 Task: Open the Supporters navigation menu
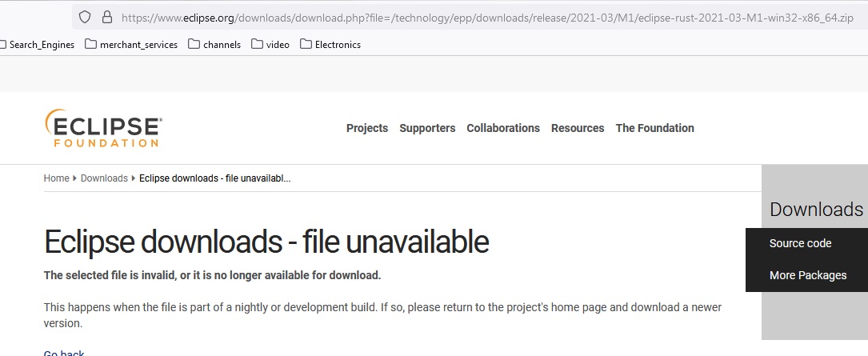click(427, 128)
